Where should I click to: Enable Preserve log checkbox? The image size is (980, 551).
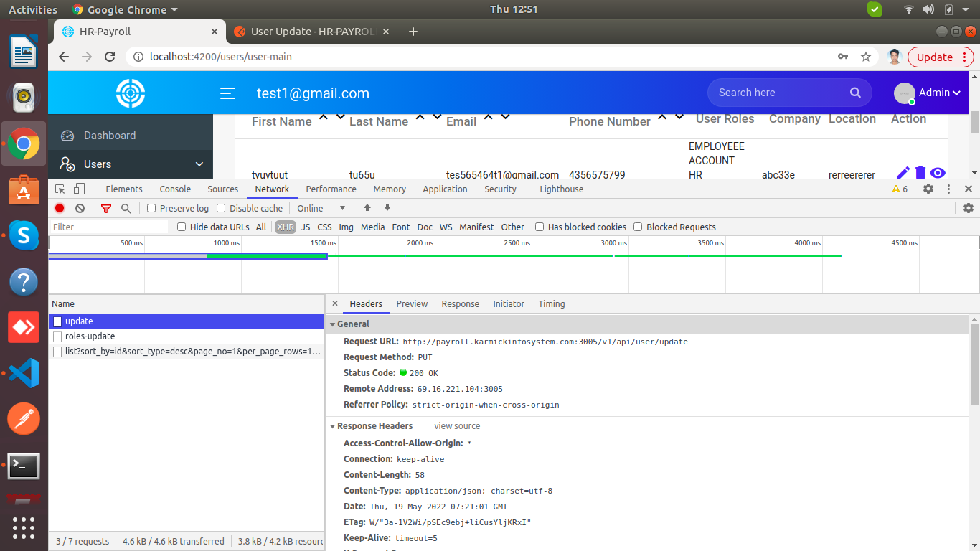pos(151,208)
